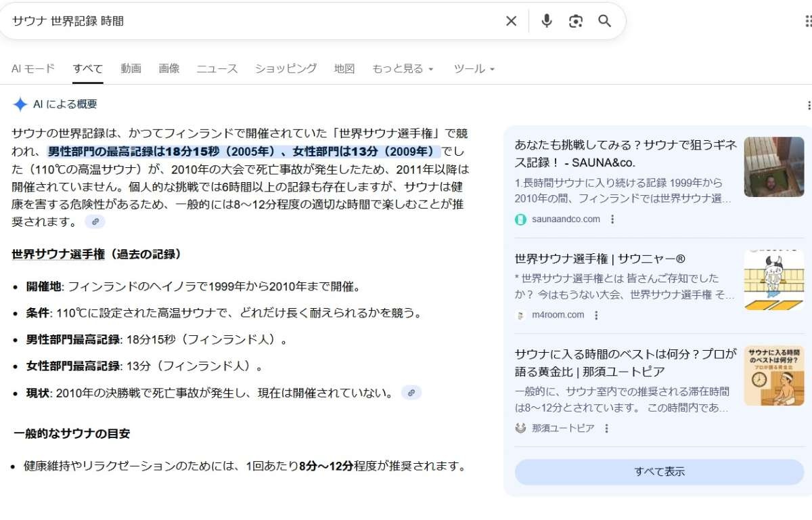The height and width of the screenshot is (520, 812).
Task: Switch to the 動画 tab
Action: pyautogui.click(x=131, y=68)
